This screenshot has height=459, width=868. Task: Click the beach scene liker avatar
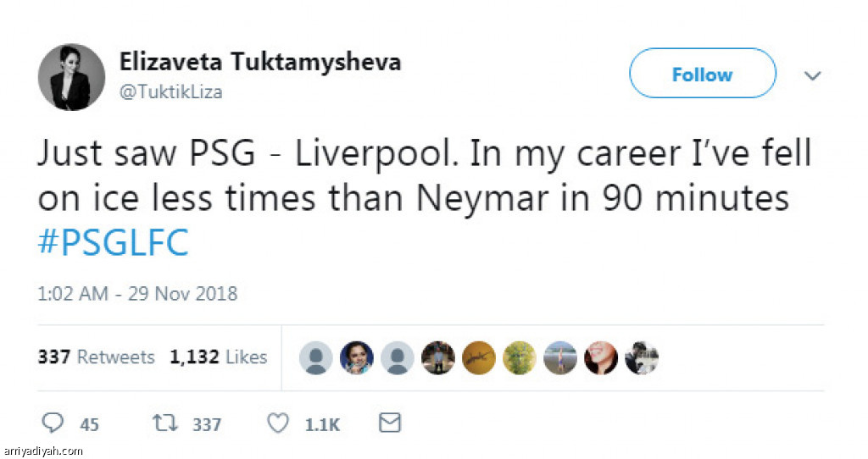point(560,357)
